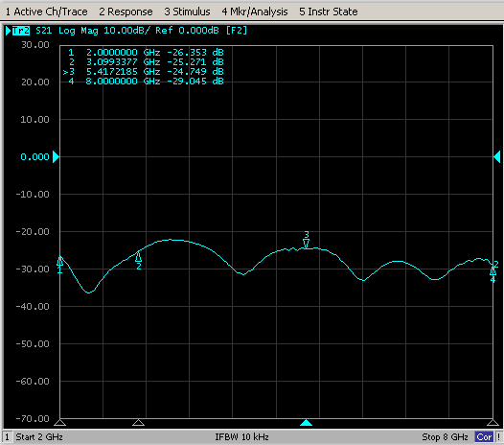Open the Stimulus menu
Image resolution: width=504 pixels, height=445 pixels.
coord(187,12)
